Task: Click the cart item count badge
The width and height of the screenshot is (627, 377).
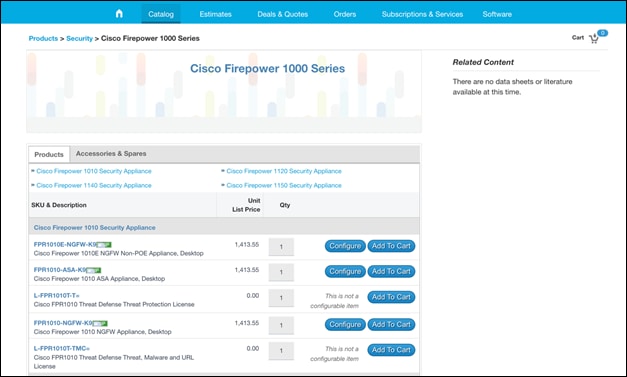Action: (x=602, y=33)
